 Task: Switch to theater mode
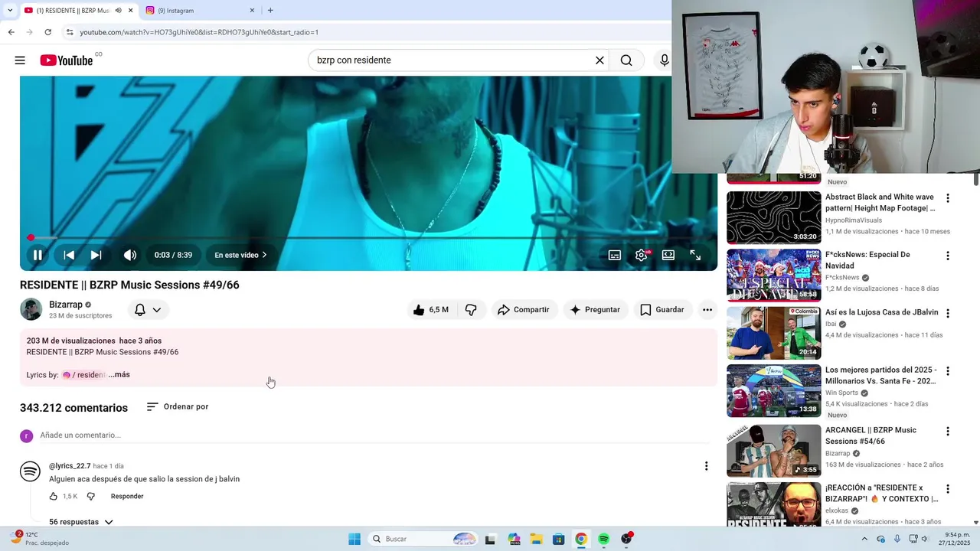tap(668, 255)
